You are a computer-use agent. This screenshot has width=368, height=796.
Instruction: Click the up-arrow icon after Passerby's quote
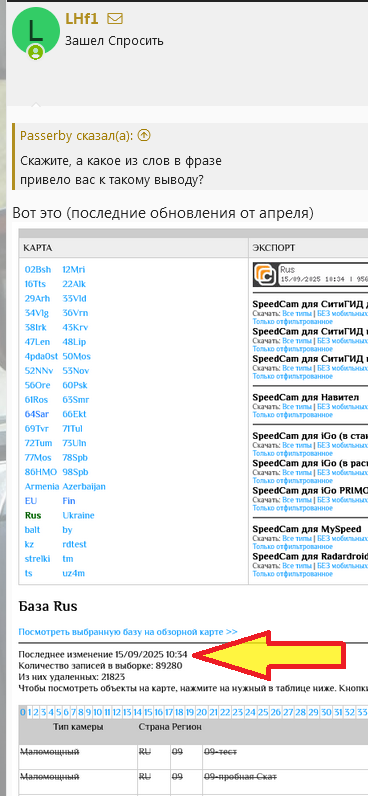[x=145, y=136]
